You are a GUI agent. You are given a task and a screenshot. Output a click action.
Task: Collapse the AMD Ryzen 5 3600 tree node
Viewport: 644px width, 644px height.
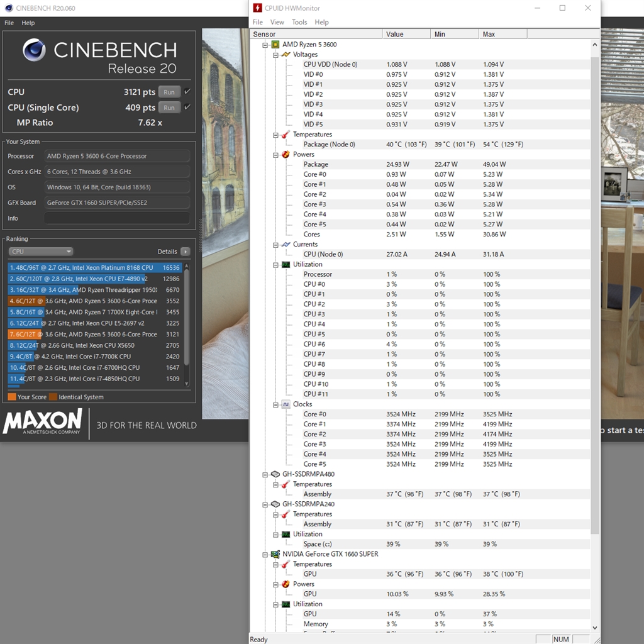point(265,45)
